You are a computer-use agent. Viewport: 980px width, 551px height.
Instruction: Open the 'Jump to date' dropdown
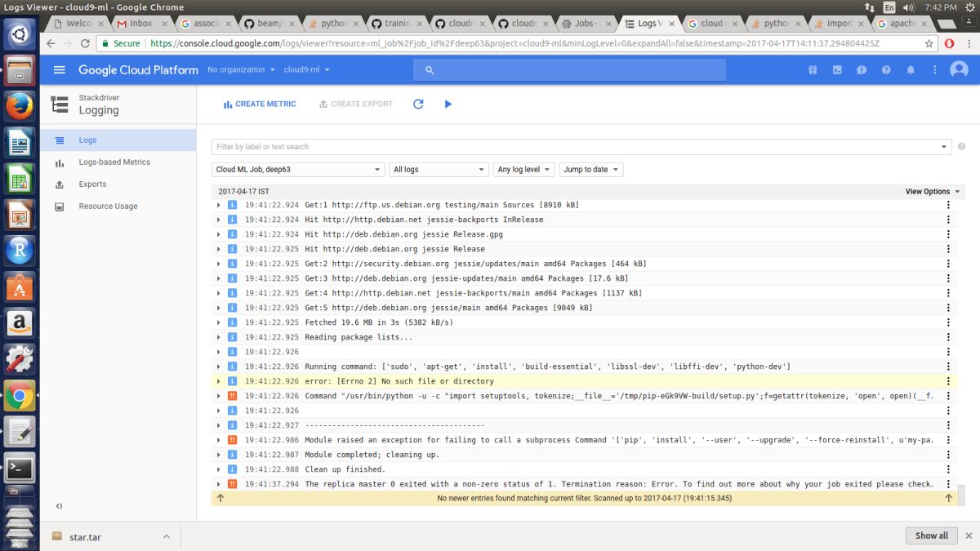(590, 170)
